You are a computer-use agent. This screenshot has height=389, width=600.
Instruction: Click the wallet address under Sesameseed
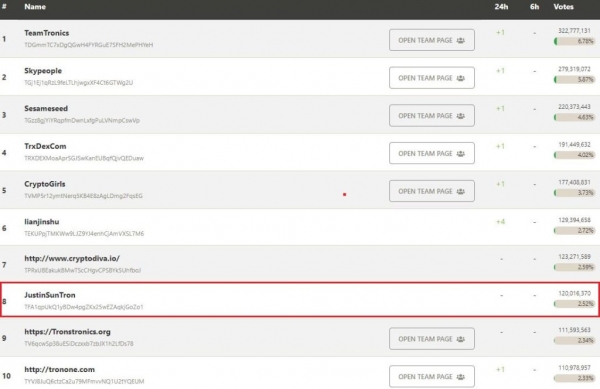click(82, 120)
